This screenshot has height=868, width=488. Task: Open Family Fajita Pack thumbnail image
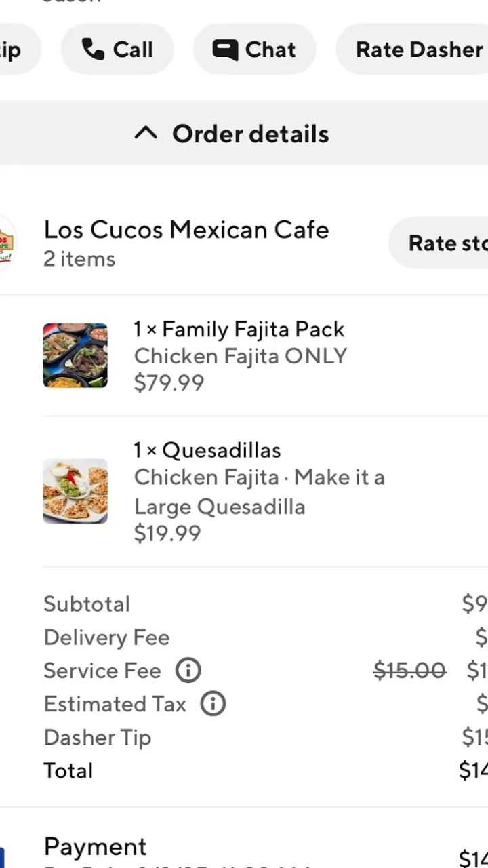[75, 355]
